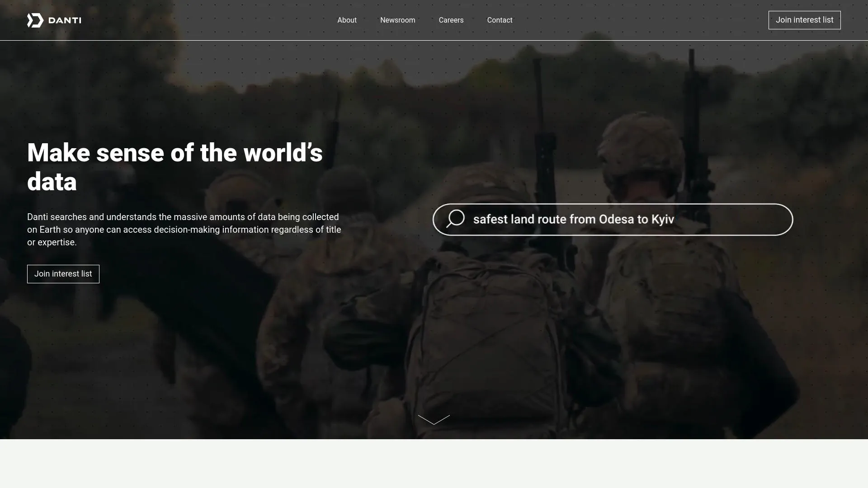Viewport: 868px width, 488px height.
Task: Navigate to the Contact page
Action: coord(500,20)
